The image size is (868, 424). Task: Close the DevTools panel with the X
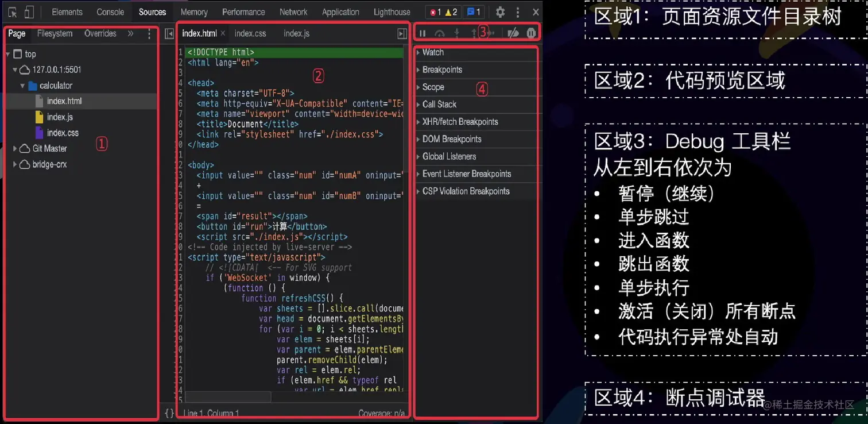[536, 12]
